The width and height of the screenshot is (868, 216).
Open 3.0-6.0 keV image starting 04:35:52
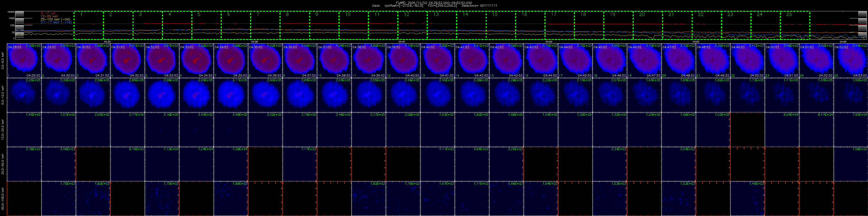point(265,61)
